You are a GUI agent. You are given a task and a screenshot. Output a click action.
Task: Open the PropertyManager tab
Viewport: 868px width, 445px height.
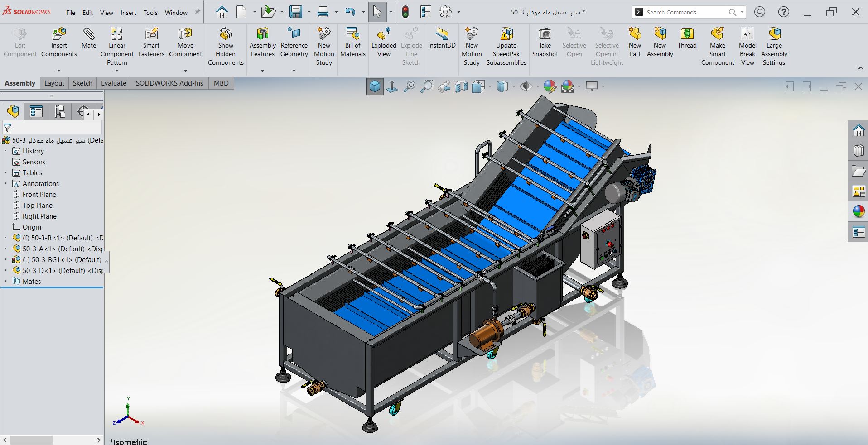click(x=36, y=111)
